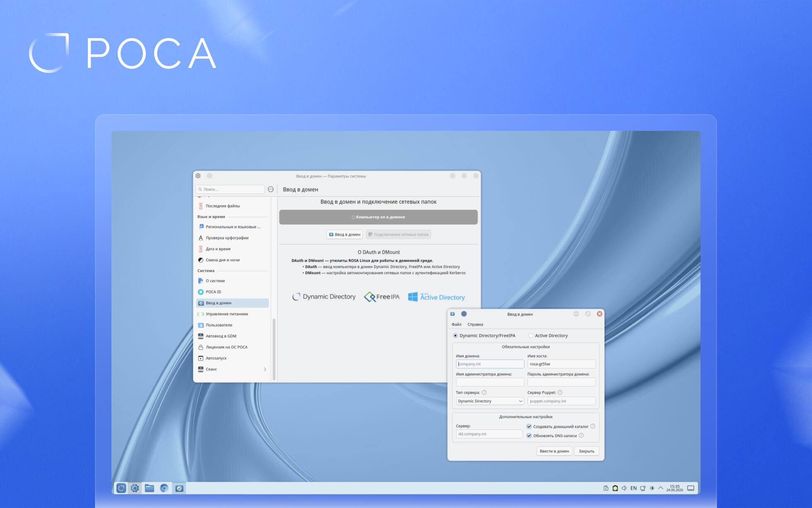Viewport: 812px width, 508px height.
Task: Open Автозапуск settings page
Action: tap(232, 358)
